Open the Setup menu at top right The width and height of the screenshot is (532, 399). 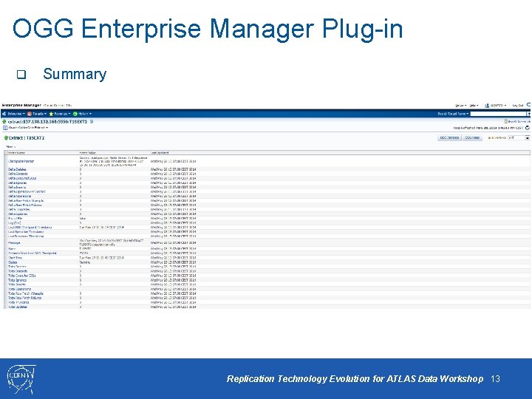tap(461, 106)
